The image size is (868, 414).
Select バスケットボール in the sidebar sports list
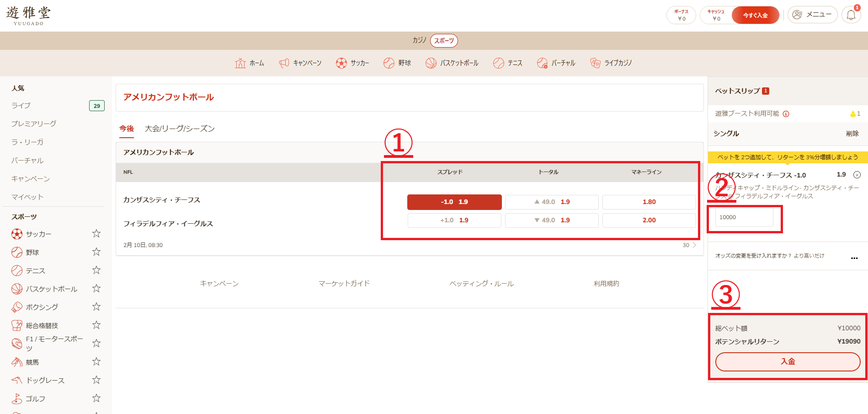point(44,289)
